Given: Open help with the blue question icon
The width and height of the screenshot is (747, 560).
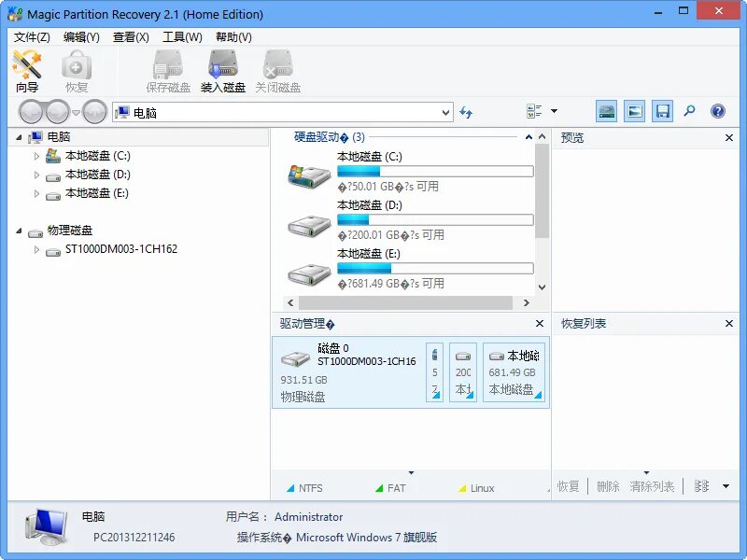Looking at the screenshot, I should tap(718, 111).
